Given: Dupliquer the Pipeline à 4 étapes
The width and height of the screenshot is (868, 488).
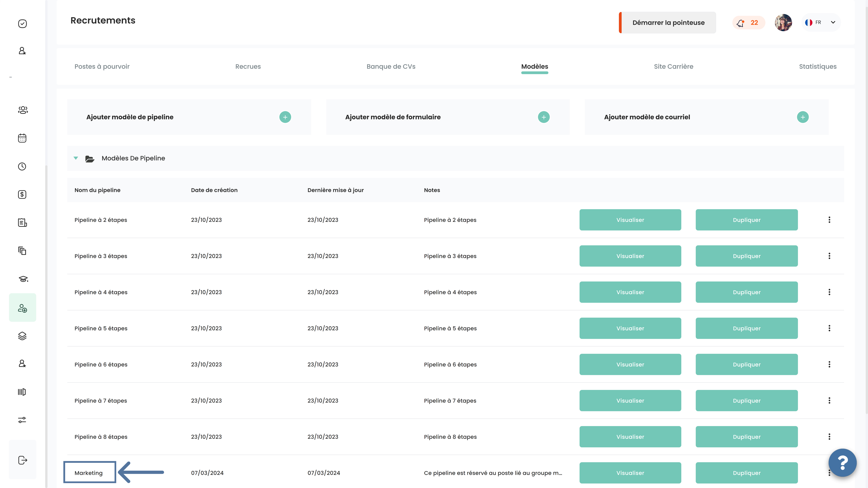Looking at the screenshot, I should (747, 292).
